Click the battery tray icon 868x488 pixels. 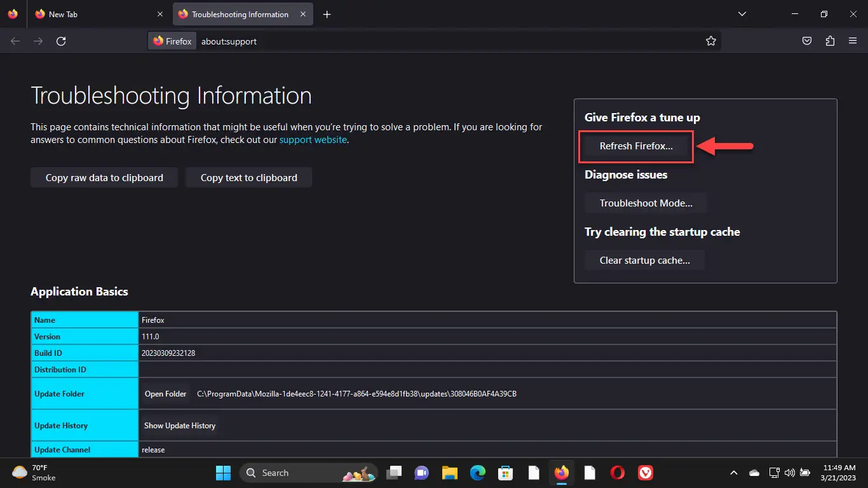[x=805, y=473]
